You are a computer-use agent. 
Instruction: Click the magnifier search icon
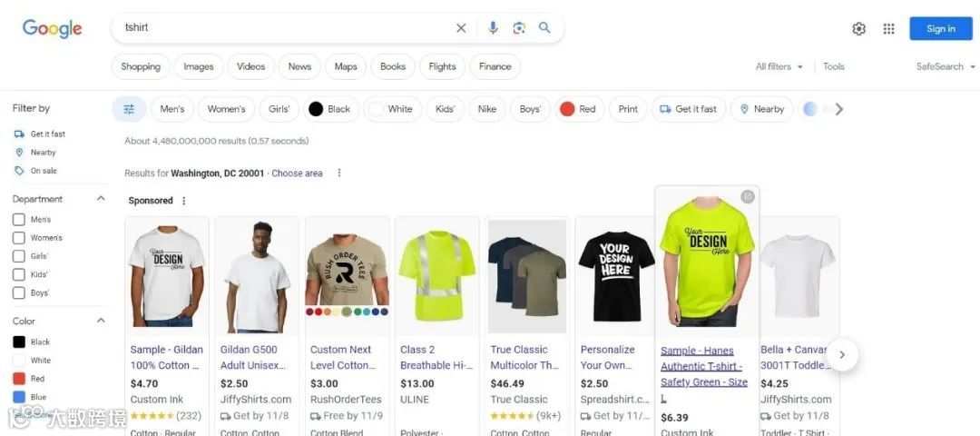click(544, 27)
